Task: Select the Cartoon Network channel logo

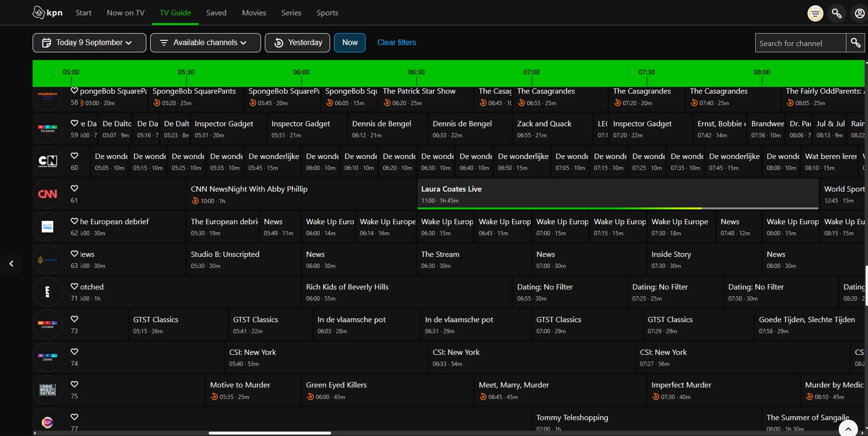Action: coord(48,161)
